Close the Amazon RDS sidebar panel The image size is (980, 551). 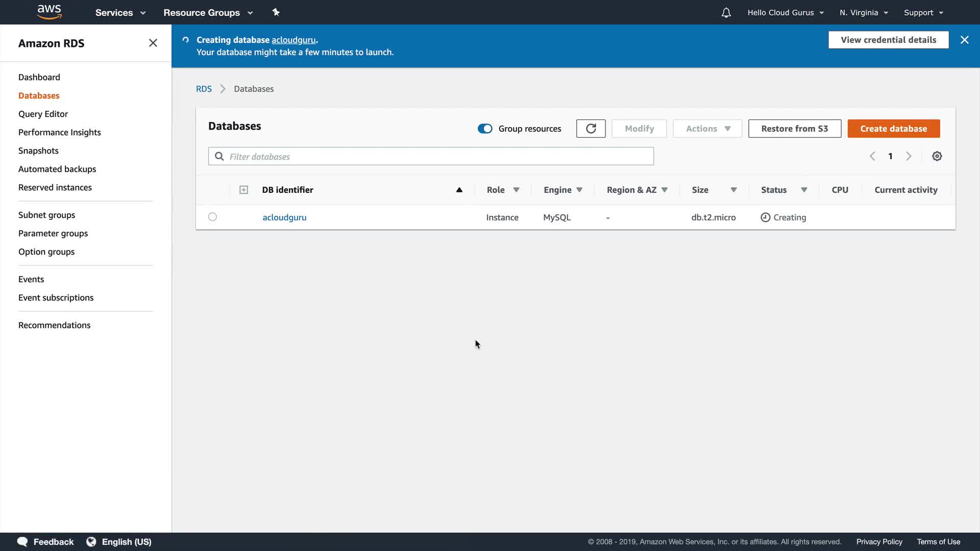coord(153,43)
